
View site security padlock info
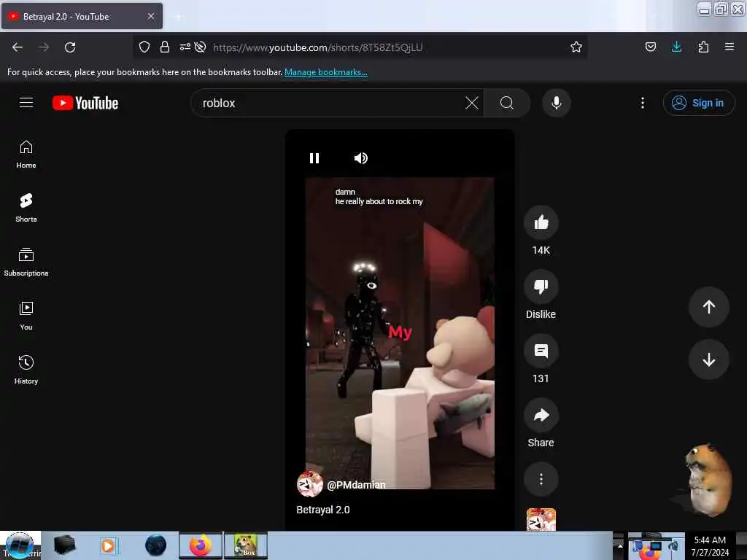tap(165, 47)
